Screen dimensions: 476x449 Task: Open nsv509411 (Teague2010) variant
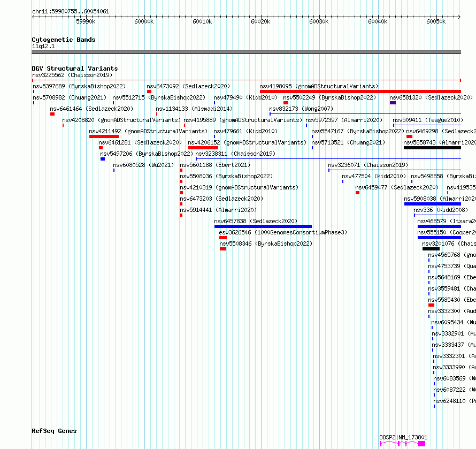coord(428,120)
